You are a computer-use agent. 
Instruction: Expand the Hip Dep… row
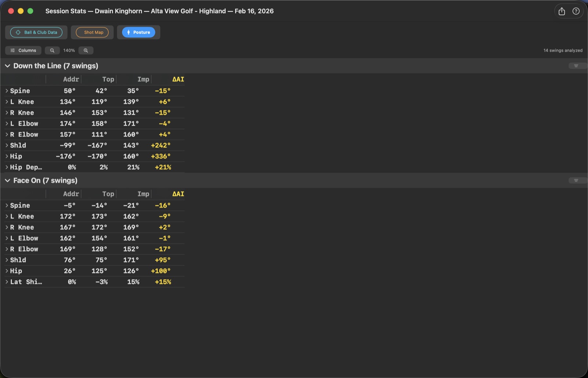7,167
